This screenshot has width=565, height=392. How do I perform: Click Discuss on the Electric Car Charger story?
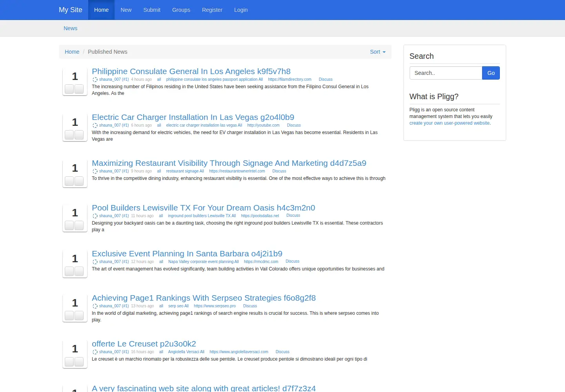(294, 125)
